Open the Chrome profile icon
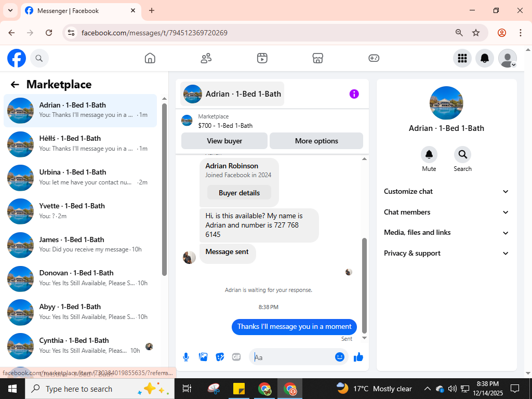Viewport: 532px width, 399px height. [x=502, y=33]
